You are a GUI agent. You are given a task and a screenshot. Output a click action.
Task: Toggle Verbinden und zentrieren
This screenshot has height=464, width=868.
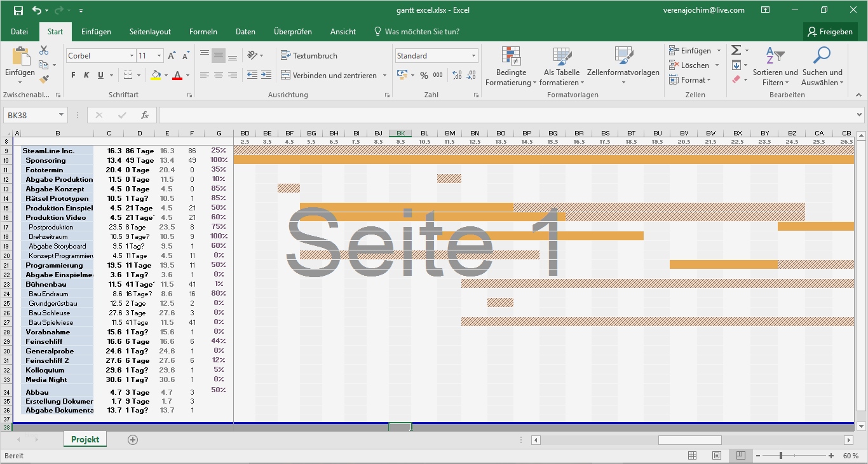tap(330, 75)
